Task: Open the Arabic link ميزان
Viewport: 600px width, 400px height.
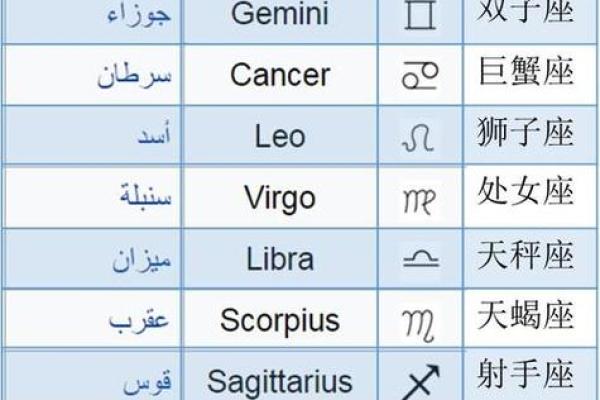Action: tap(141, 260)
